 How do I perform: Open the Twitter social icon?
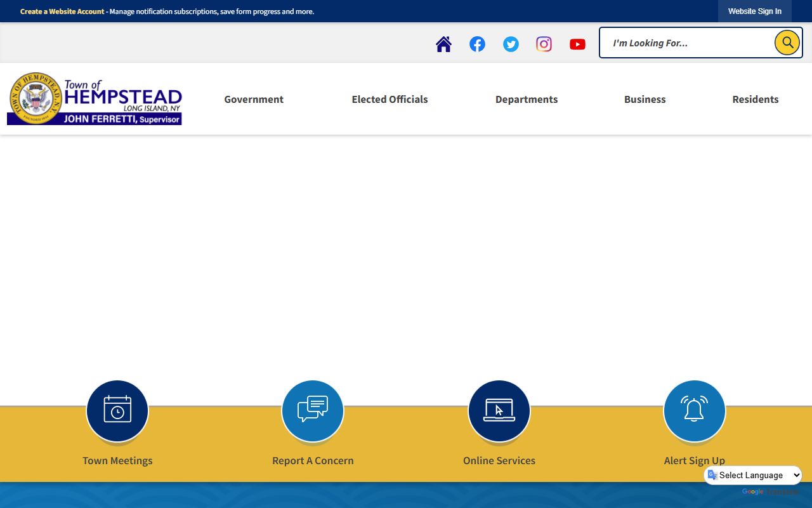[x=511, y=44]
